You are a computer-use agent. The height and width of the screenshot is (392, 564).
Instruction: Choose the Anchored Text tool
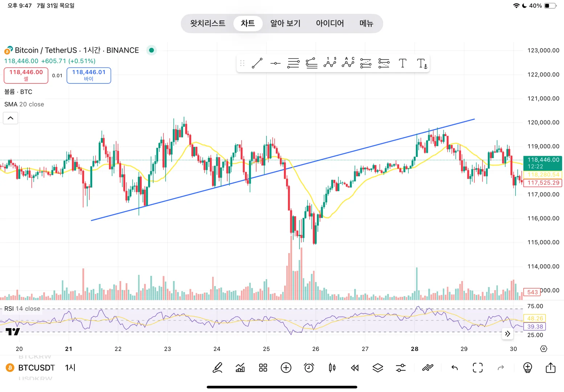click(422, 64)
